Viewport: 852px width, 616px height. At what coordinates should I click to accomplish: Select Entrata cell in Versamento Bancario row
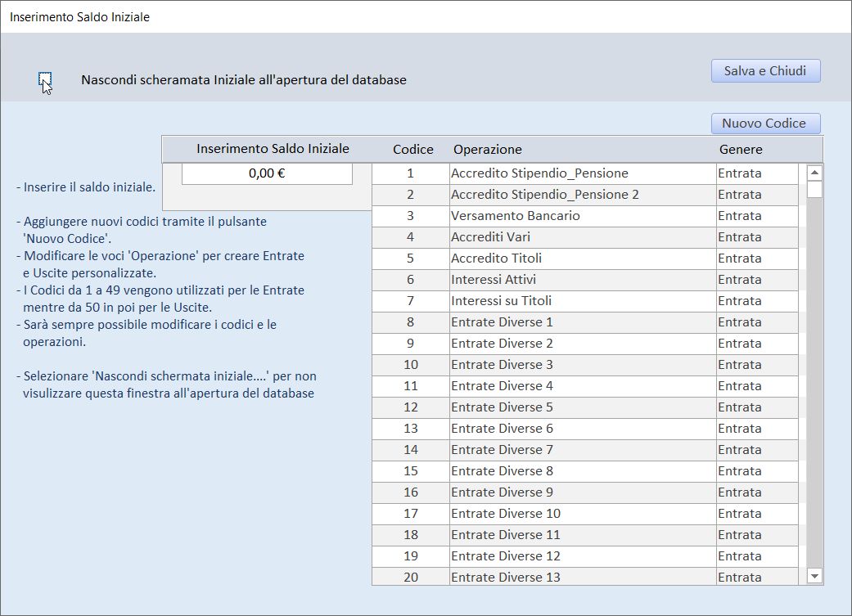click(x=757, y=216)
